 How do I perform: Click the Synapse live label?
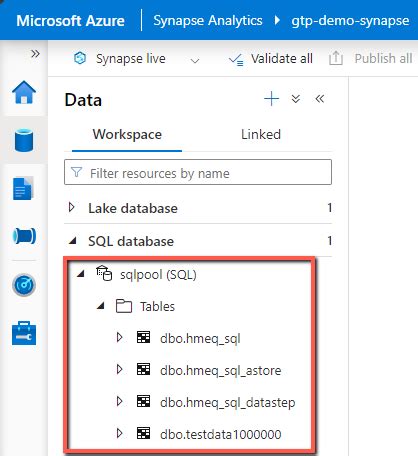click(131, 59)
